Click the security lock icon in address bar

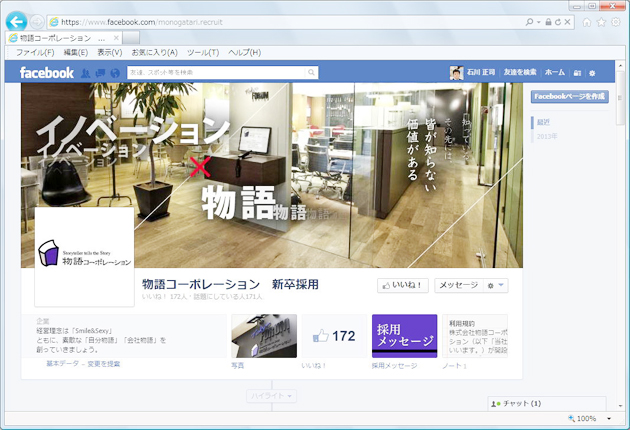tap(548, 22)
